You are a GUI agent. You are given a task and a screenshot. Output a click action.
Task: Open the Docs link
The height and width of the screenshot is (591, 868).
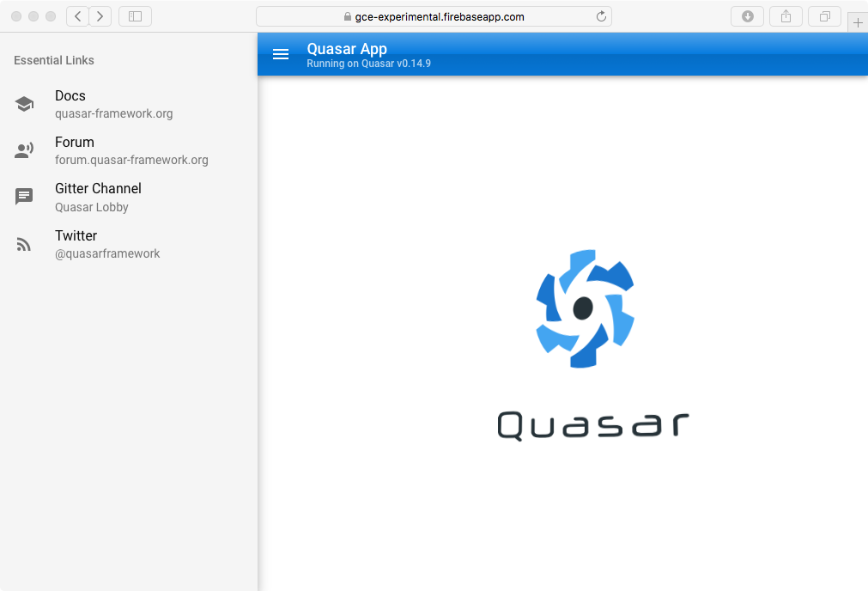[129, 104]
